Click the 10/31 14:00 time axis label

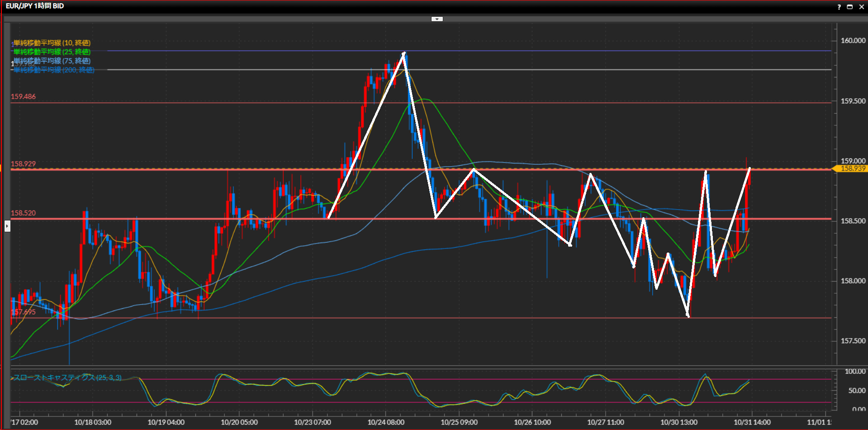click(x=752, y=422)
